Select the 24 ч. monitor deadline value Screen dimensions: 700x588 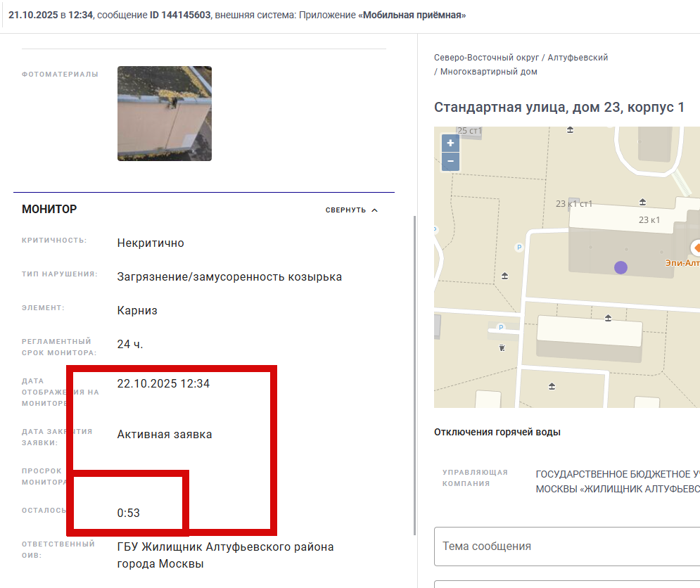tap(130, 344)
